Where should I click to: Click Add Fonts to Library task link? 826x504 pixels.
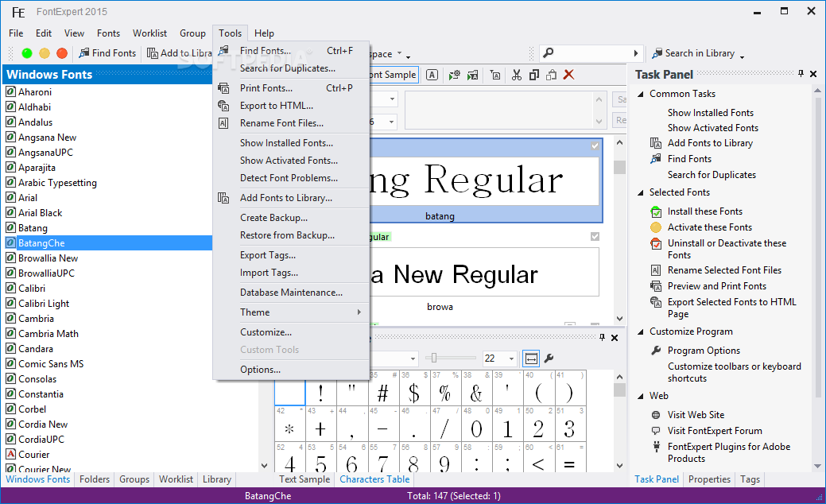[710, 143]
